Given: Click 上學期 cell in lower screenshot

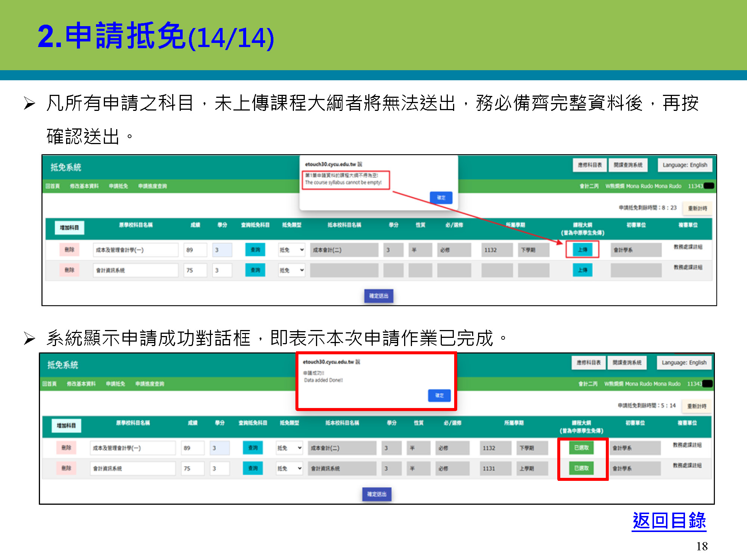Looking at the screenshot, I should (x=532, y=468).
